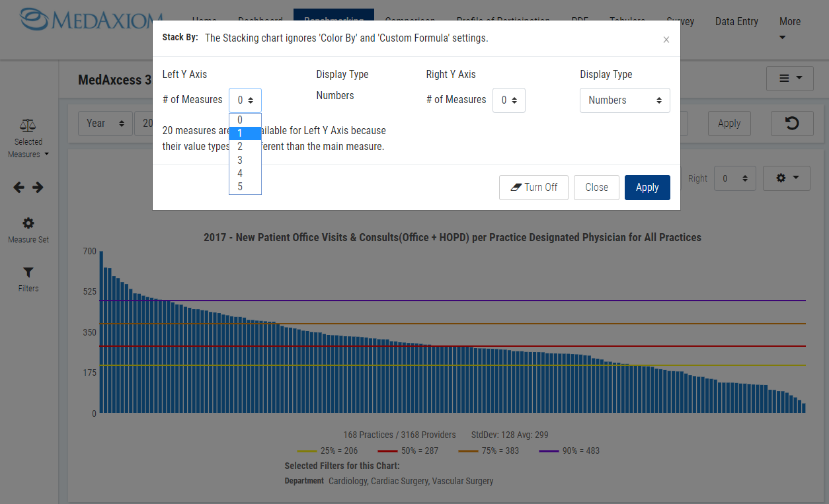Viewport: 829px width, 504px height.
Task: Click the Turn Off button
Action: click(533, 188)
